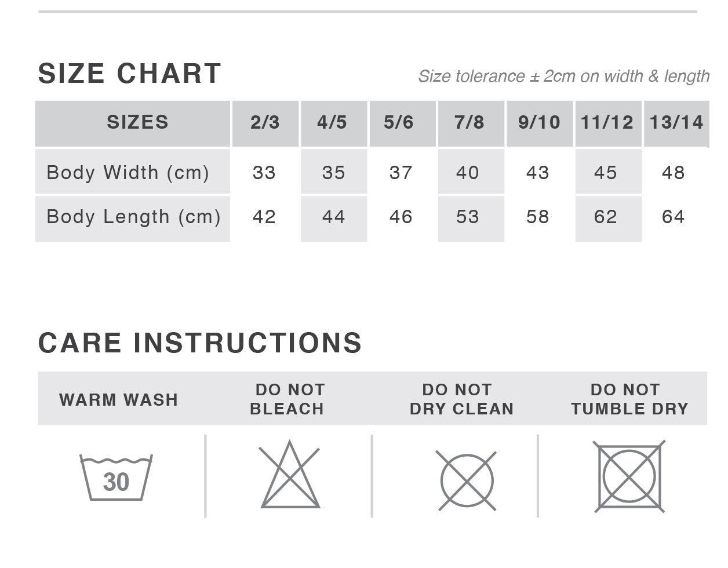Click the WARM WASH label
Screen dimensions: 728x568
[118, 400]
